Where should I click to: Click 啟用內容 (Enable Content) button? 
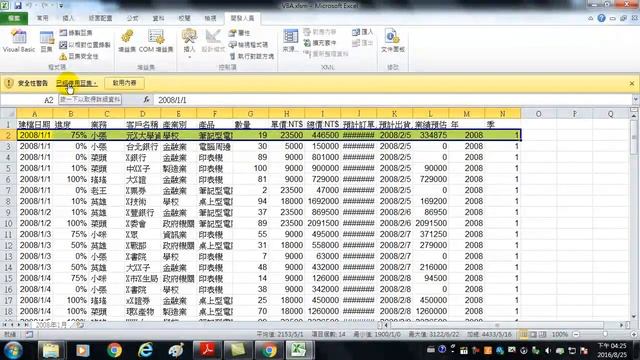click(x=124, y=83)
